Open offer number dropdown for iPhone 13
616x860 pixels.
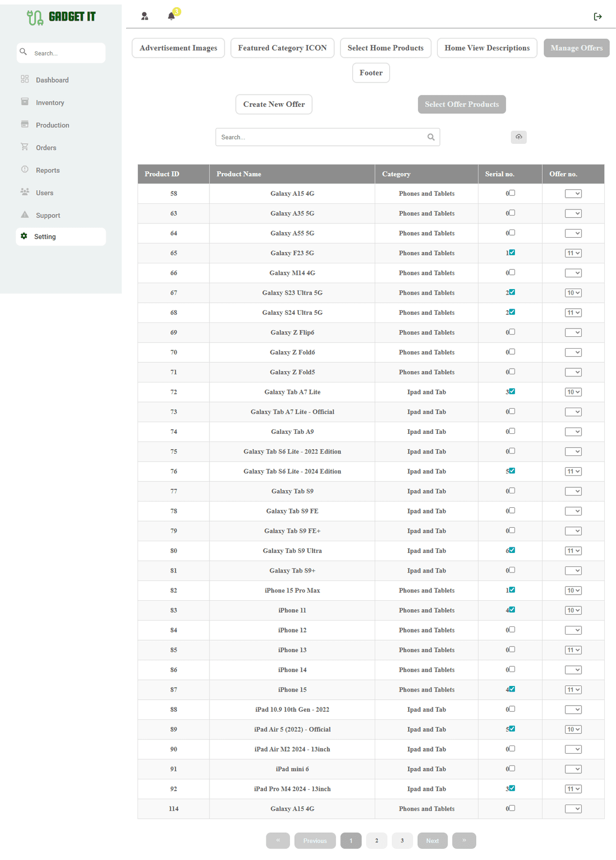573,650
